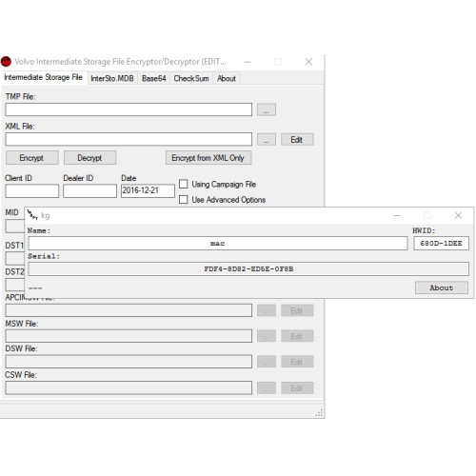Click the CSW File label
The height and width of the screenshot is (476, 476).
click(x=21, y=375)
